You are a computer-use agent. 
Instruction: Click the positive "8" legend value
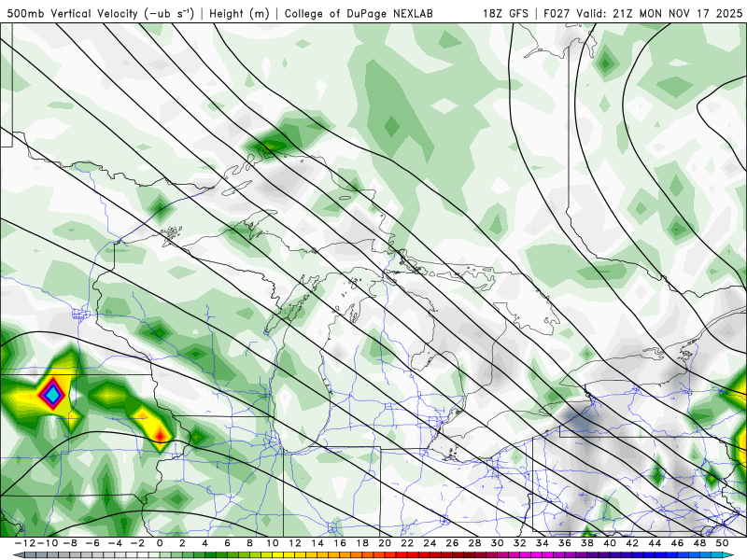pyautogui.click(x=249, y=543)
